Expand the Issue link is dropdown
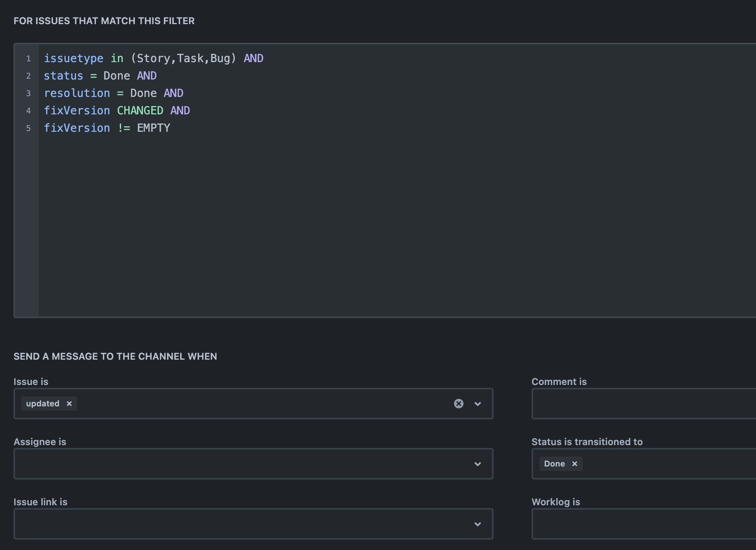Viewport: 756px width, 550px height. pyautogui.click(x=478, y=524)
